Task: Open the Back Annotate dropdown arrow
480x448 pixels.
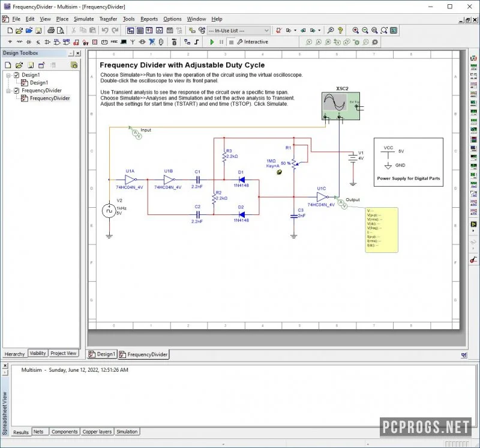Action: 295,31
